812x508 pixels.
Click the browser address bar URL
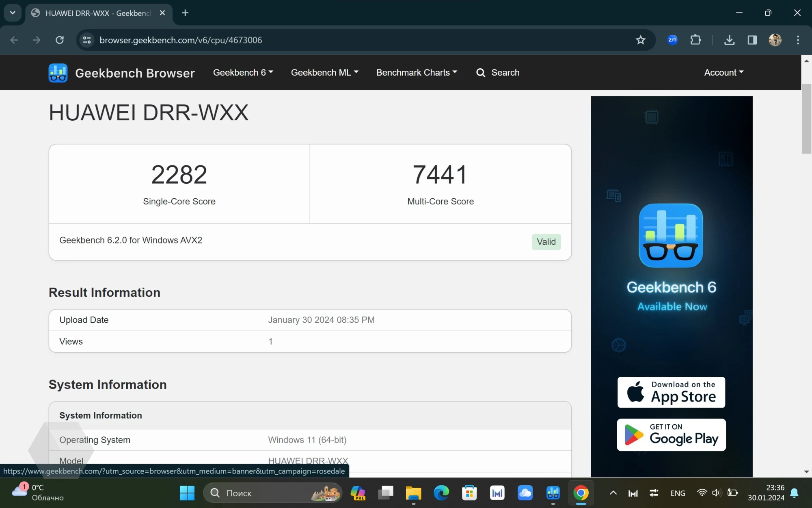coord(181,40)
